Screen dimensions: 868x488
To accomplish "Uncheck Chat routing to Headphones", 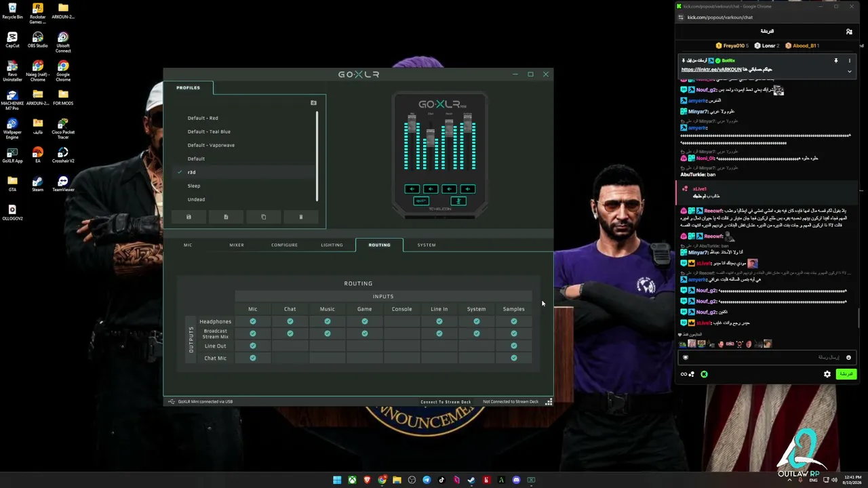I will (x=290, y=321).
